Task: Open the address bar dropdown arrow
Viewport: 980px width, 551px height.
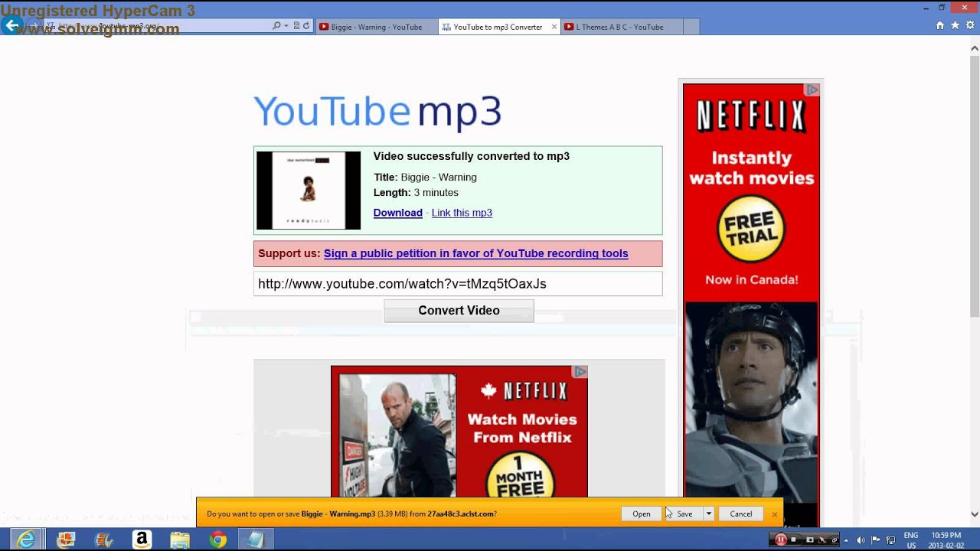Action: (286, 25)
